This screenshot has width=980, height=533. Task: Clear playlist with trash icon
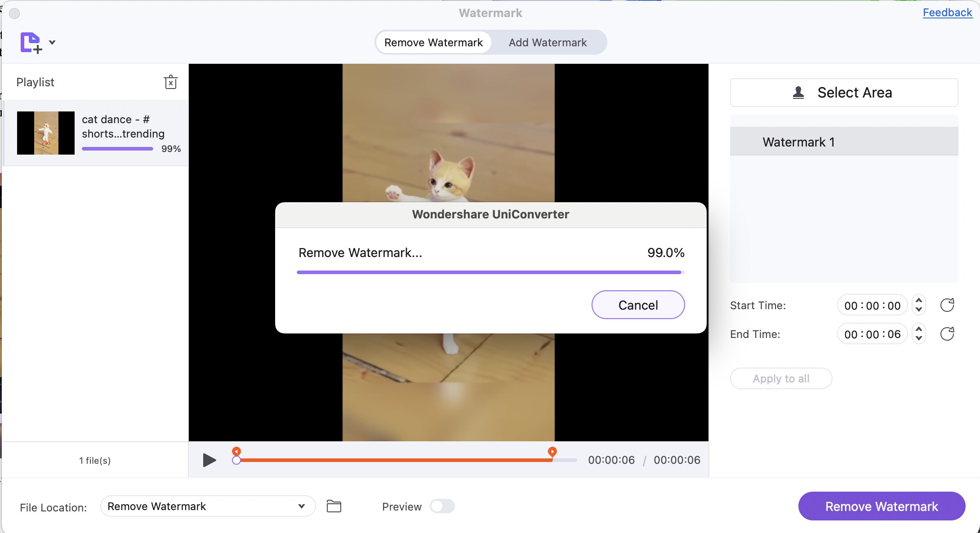point(170,82)
